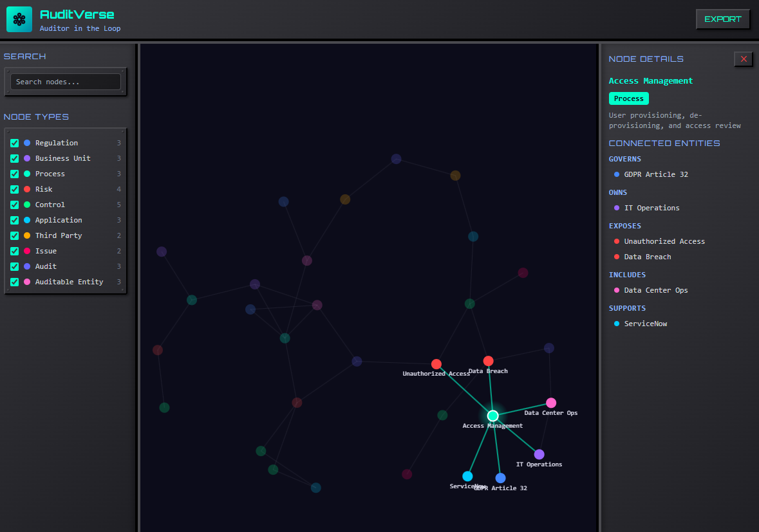Disable the Auditable Entity checkbox
759x532 pixels.
[14, 282]
